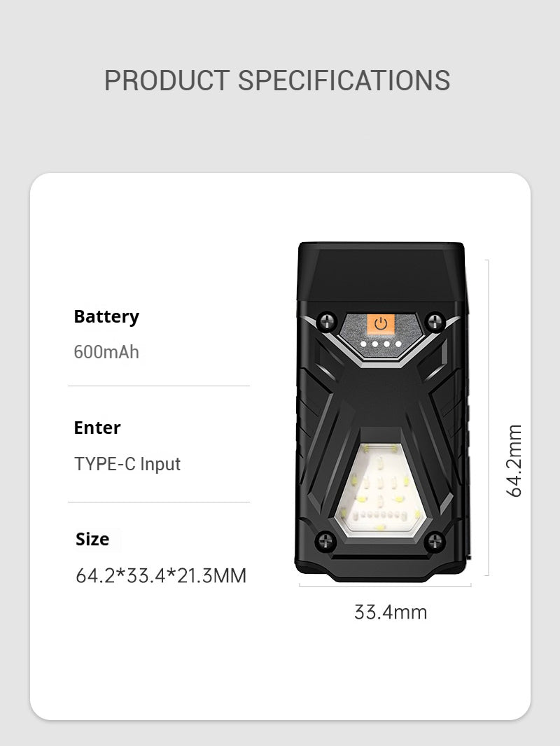The width and height of the screenshot is (560, 746).
Task: Select the third battery indicator dot from left
Action: tap(386, 344)
